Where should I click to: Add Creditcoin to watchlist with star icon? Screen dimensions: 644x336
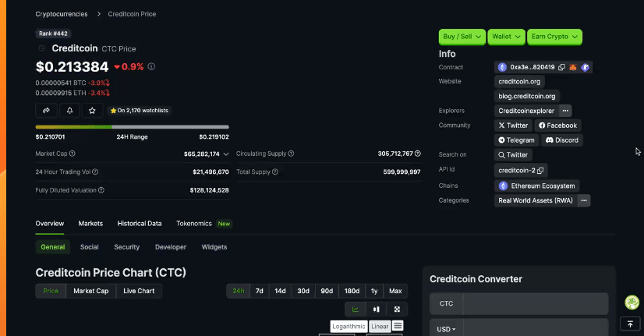pos(92,111)
